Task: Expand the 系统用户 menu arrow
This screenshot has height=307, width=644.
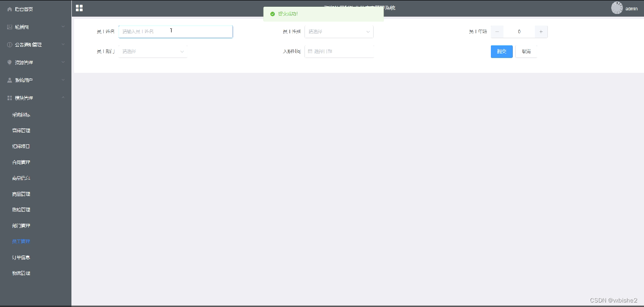Action: [x=63, y=80]
